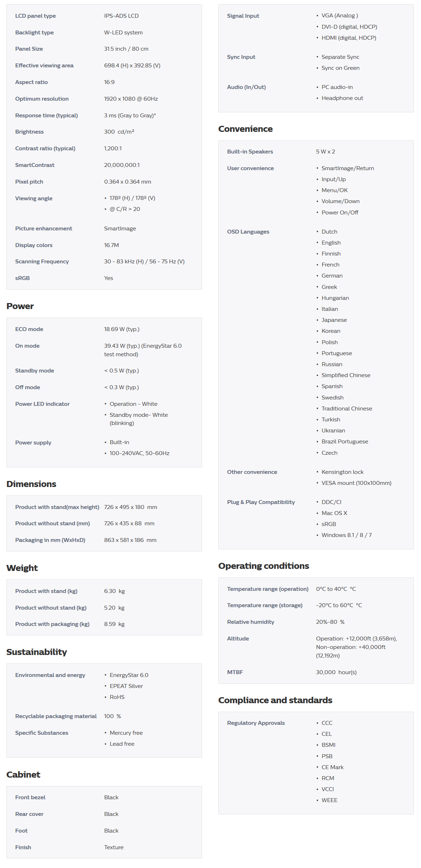Click the LCD panel type label
The width and height of the screenshot is (421, 868).
35,16
